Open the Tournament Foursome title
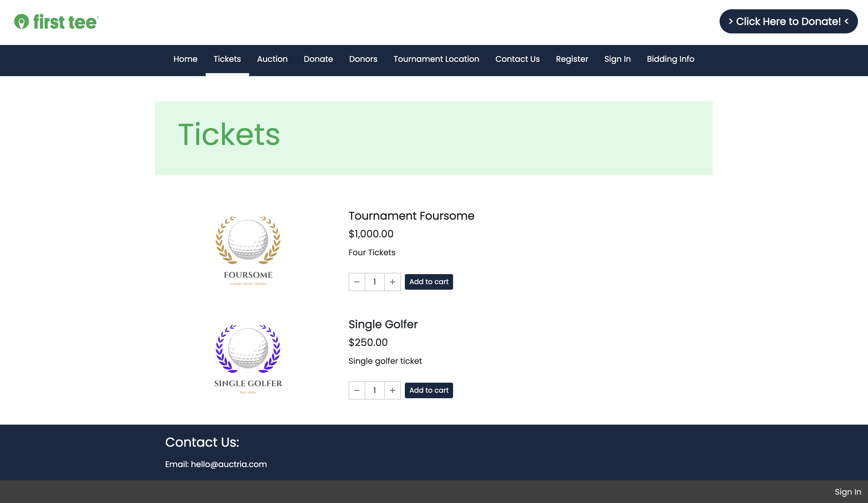Screen dimensions: 868x503 (411, 216)
